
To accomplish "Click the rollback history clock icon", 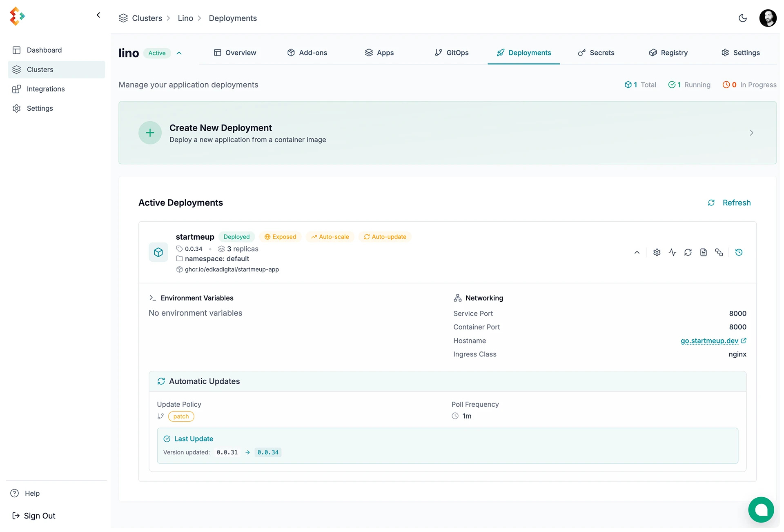I will pyautogui.click(x=739, y=252).
